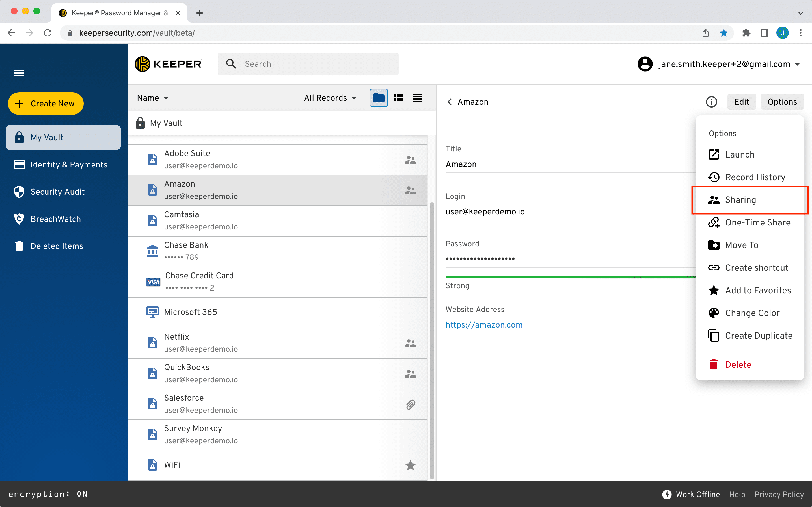Choose Add to Favorites option
Screen dimensions: 812x507
(749, 290)
